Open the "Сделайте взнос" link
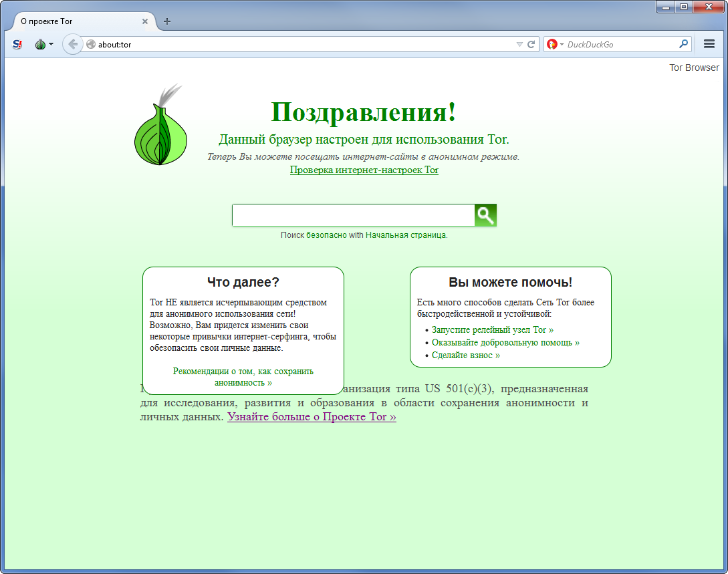Image resolution: width=728 pixels, height=574 pixels. [466, 355]
